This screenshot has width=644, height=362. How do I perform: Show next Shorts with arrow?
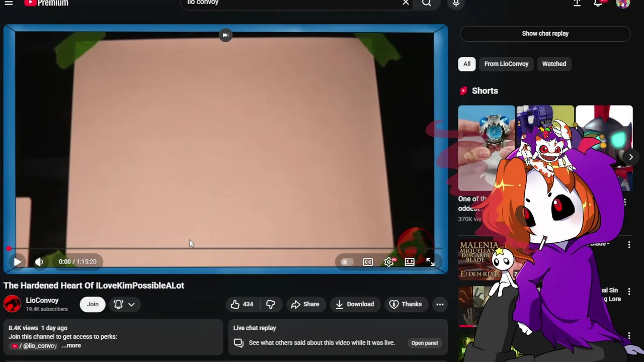[630, 157]
